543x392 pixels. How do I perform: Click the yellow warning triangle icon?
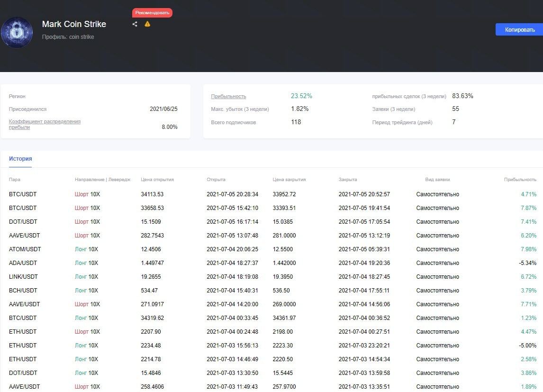[147, 24]
